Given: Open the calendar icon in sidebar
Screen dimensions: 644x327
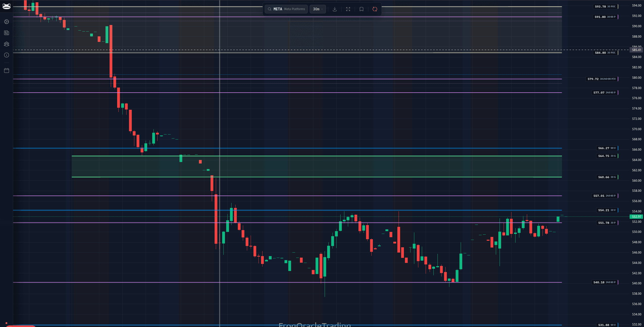Looking at the screenshot, I should [x=7, y=70].
